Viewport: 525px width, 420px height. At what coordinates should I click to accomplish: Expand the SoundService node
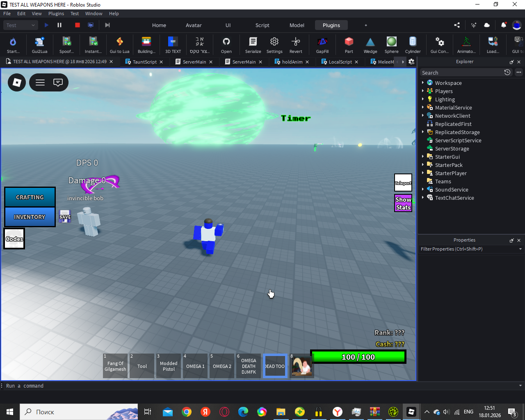click(x=423, y=189)
